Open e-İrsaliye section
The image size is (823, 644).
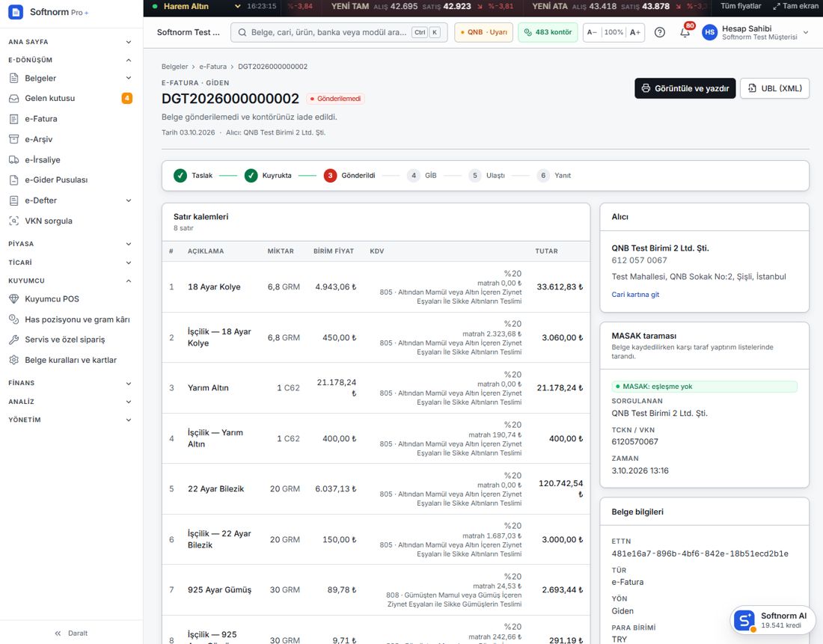click(x=70, y=159)
